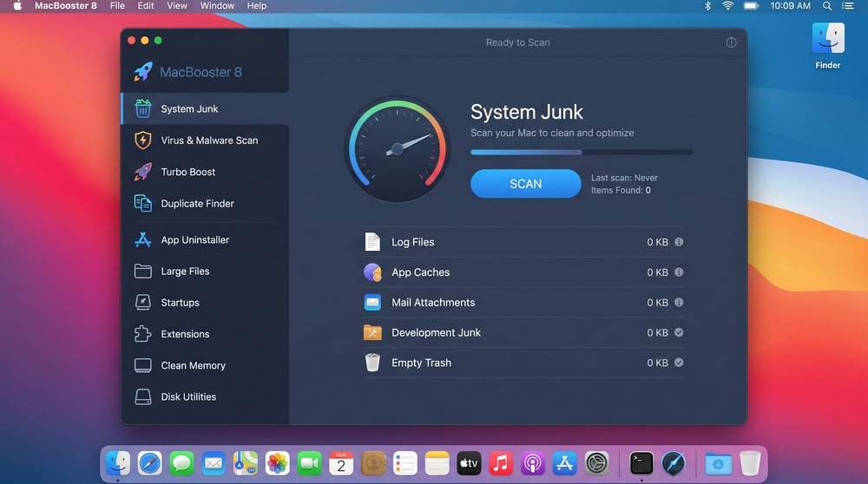Open the Clean Memory section label
Image resolution: width=868 pixels, height=484 pixels.
[194, 366]
